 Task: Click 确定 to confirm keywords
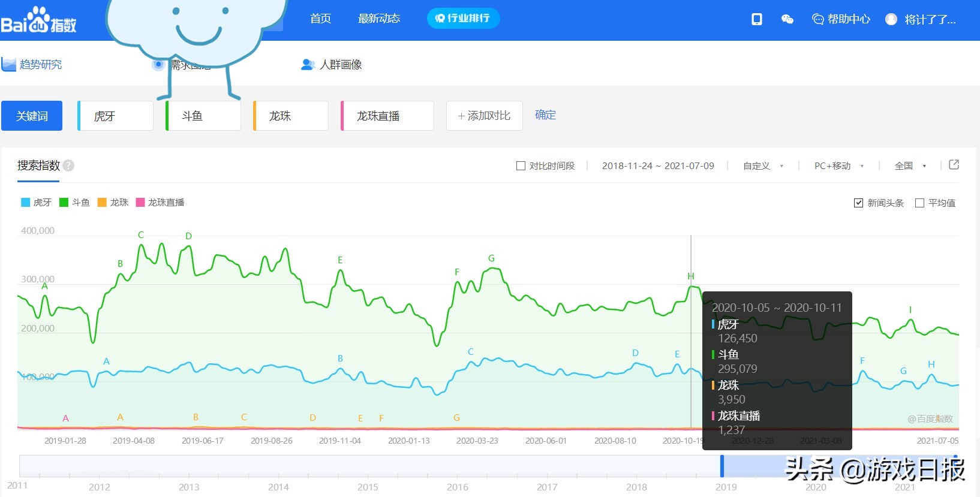coord(545,115)
